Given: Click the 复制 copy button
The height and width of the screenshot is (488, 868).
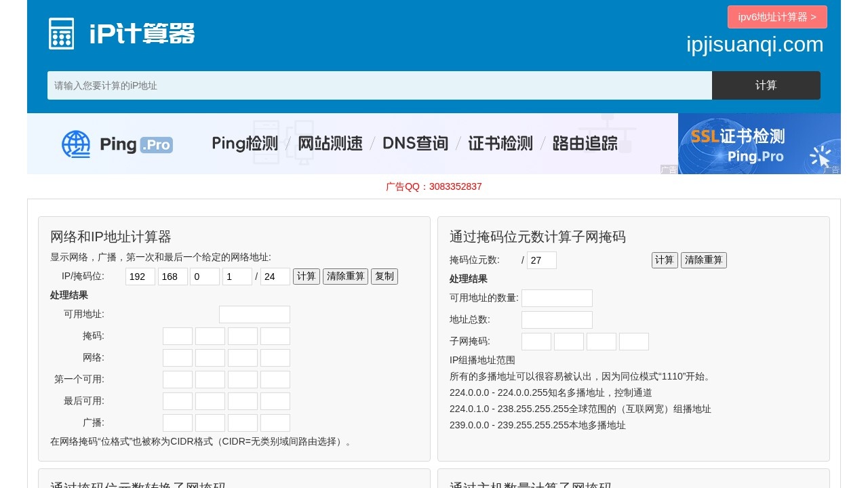Looking at the screenshot, I should (x=384, y=276).
